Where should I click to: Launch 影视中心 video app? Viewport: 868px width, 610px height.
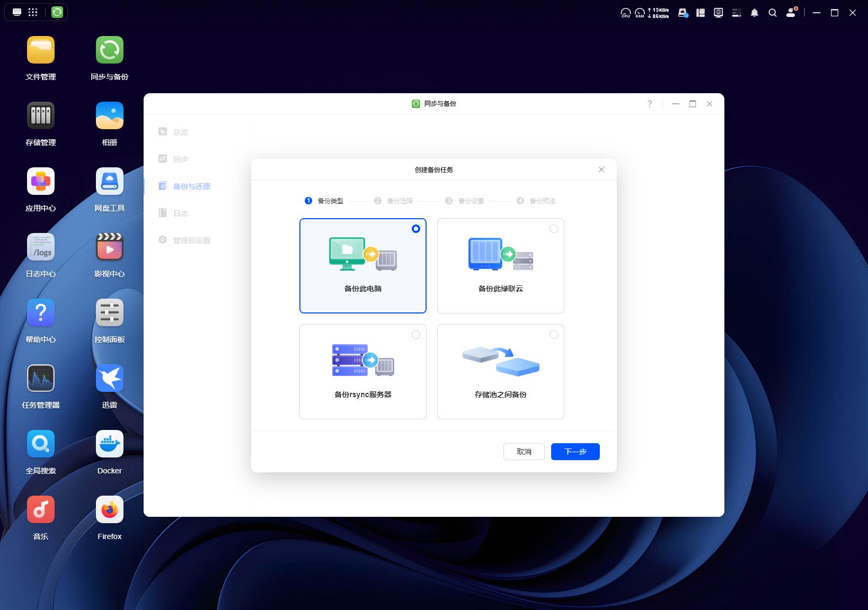click(110, 247)
